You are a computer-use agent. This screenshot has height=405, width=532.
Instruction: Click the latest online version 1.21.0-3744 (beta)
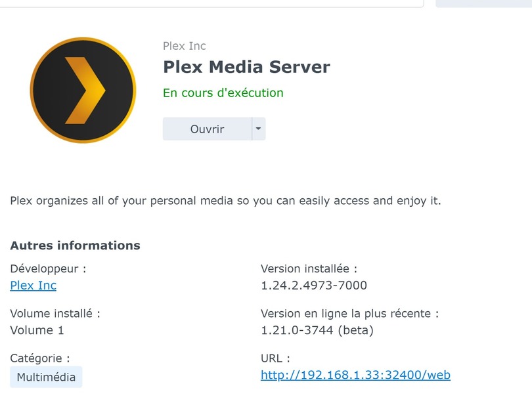317,330
